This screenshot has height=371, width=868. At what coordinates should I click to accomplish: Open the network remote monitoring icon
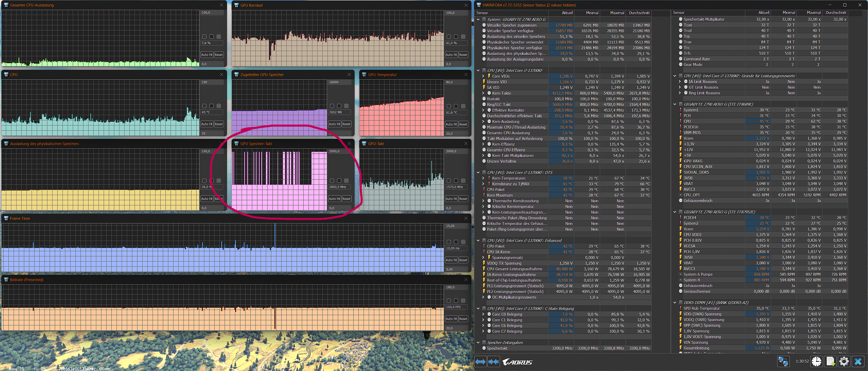coord(783,361)
